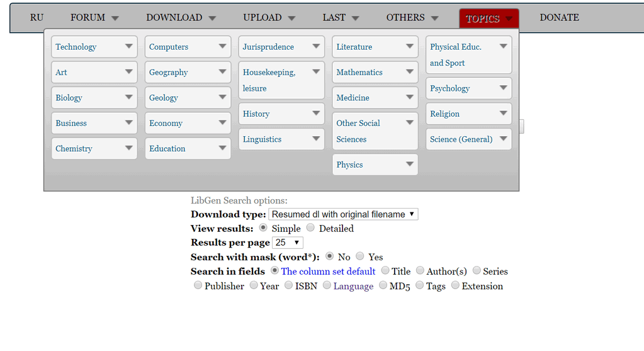Open the Download type dropdown

coord(343,214)
